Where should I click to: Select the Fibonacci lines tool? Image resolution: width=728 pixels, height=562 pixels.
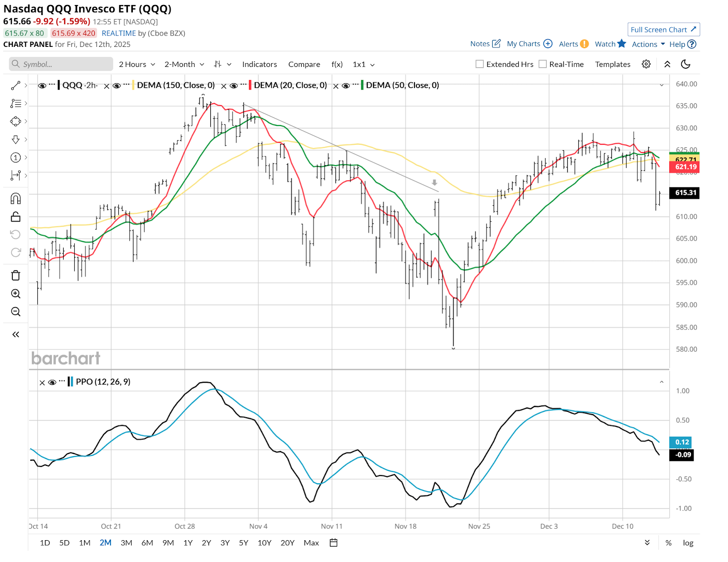pyautogui.click(x=15, y=103)
